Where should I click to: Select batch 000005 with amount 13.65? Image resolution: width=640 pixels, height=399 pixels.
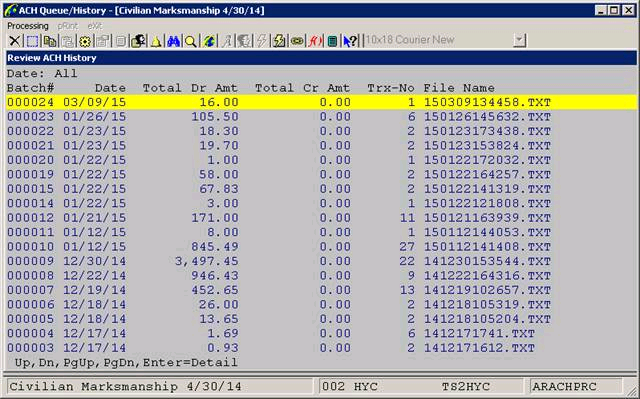[x=321, y=319]
